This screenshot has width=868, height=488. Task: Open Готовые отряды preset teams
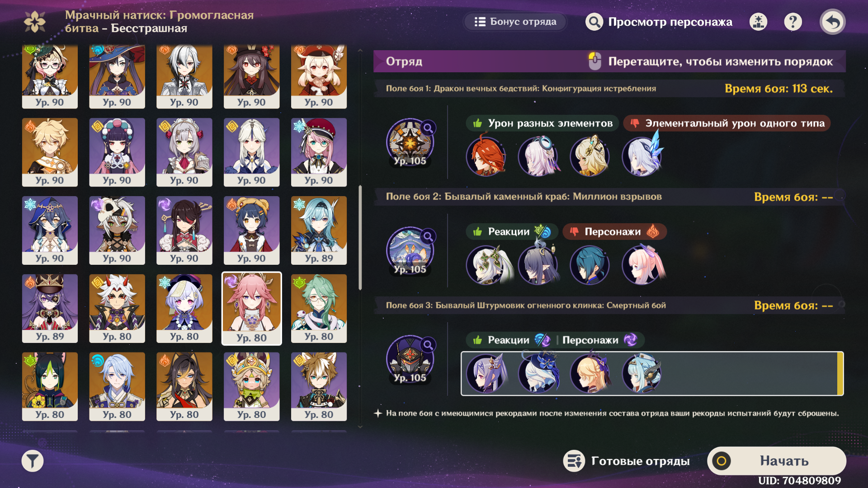tap(627, 461)
